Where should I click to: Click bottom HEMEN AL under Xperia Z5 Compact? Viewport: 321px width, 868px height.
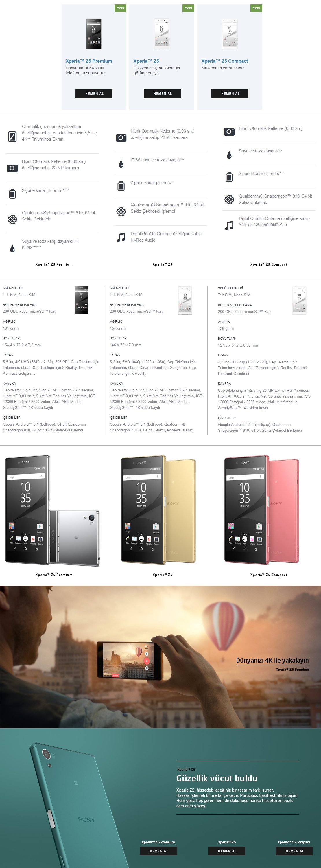(x=294, y=851)
